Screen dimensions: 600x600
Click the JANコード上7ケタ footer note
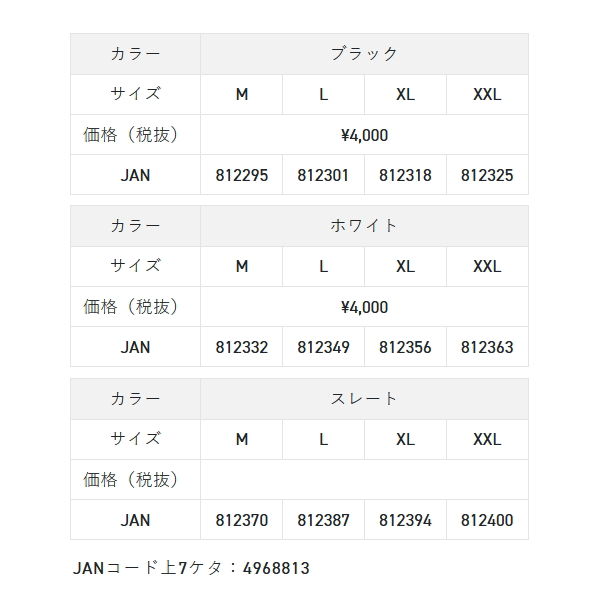click(x=191, y=568)
